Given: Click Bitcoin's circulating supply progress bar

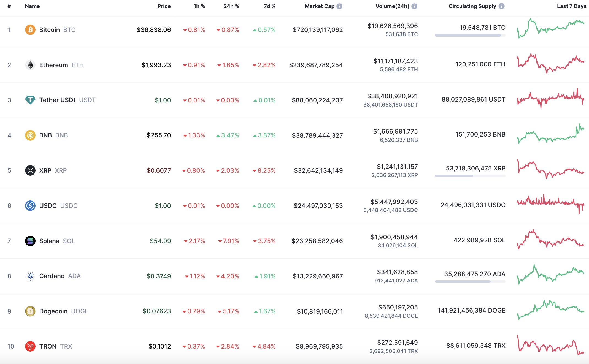Looking at the screenshot, I should 470,35.
